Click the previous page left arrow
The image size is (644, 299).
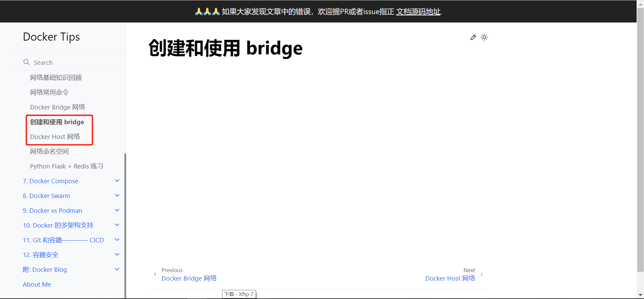pyautogui.click(x=155, y=274)
